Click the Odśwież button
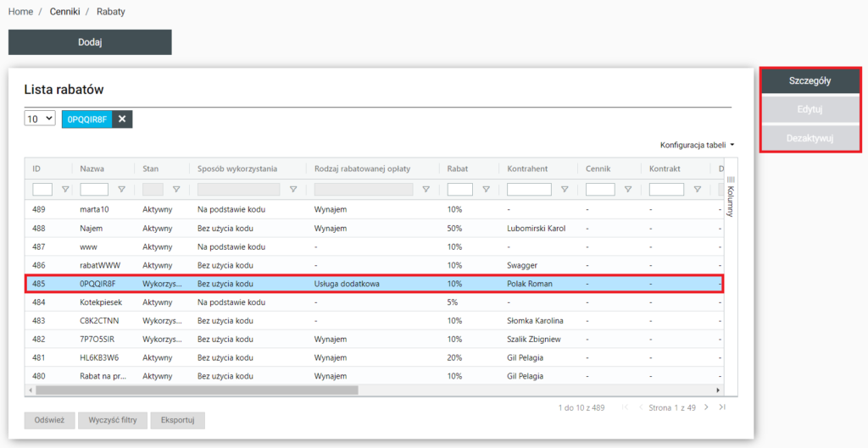 [49, 420]
